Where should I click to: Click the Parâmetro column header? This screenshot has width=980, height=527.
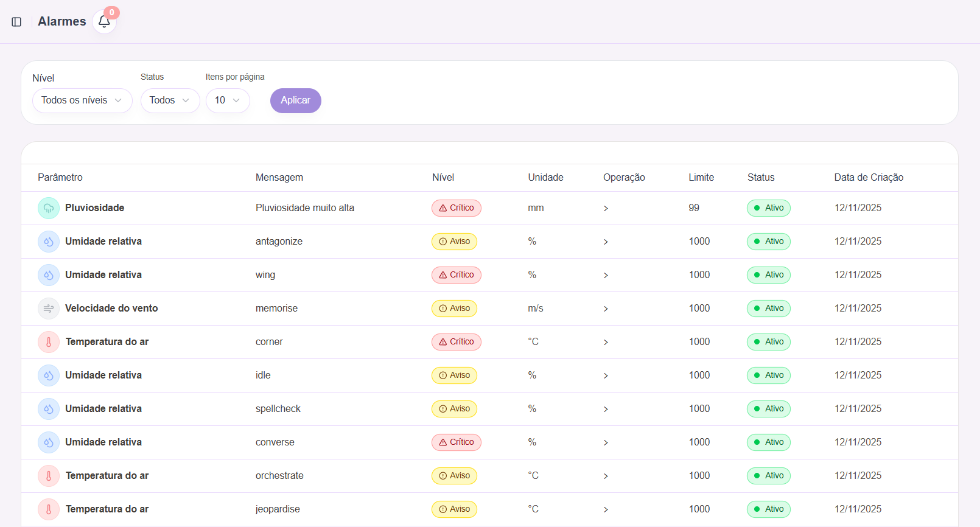[x=60, y=178]
